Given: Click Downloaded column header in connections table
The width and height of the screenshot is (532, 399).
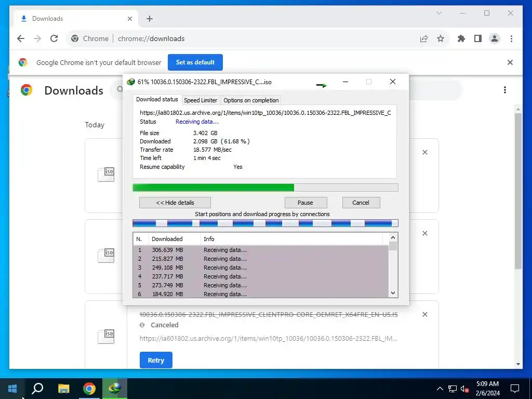Looking at the screenshot, I should click(x=175, y=239).
